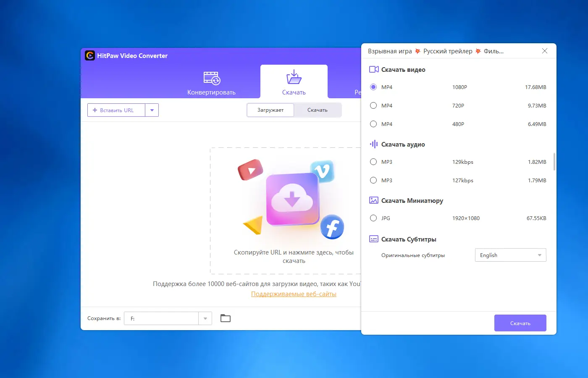
Task: Click the video title in dialog header
Action: (x=436, y=51)
